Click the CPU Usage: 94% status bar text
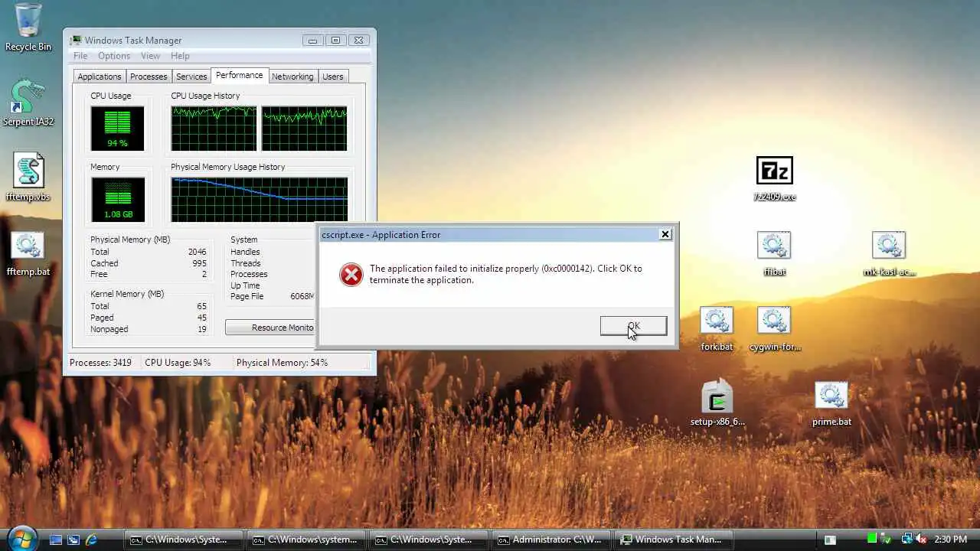Image resolution: width=980 pixels, height=551 pixels. point(178,363)
